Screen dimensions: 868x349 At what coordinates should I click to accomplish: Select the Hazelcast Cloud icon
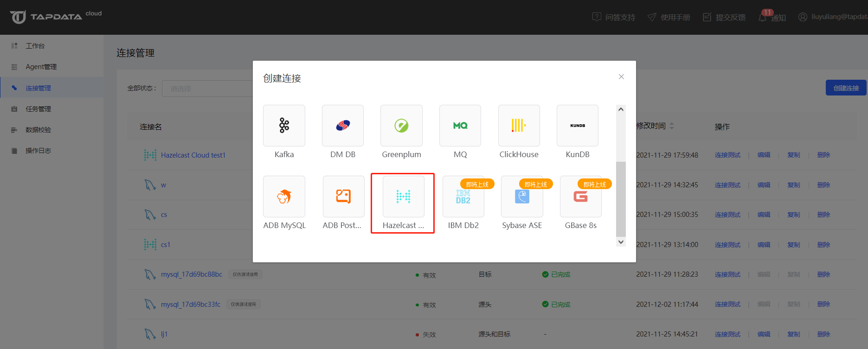pos(403,197)
